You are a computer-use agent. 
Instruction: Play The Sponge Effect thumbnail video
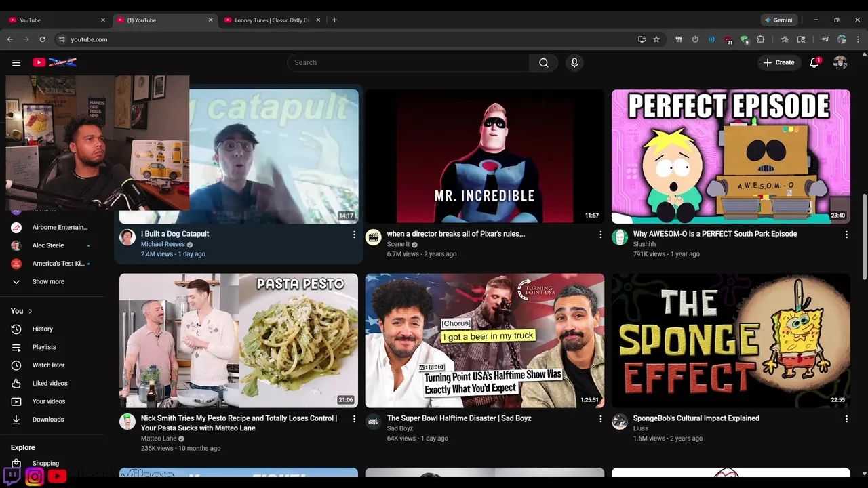pyautogui.click(x=731, y=340)
